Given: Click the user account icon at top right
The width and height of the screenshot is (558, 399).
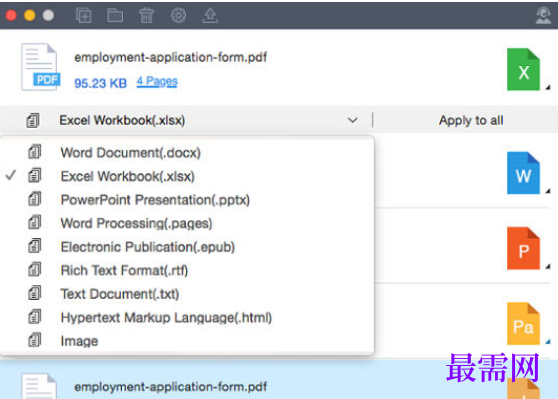Looking at the screenshot, I should pyautogui.click(x=543, y=16).
